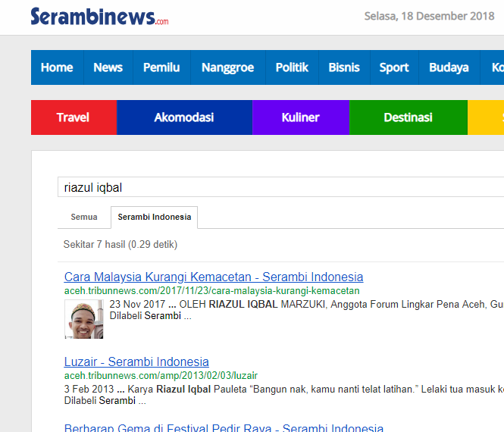The height and width of the screenshot is (432, 504).
Task: Select the Politik menu item
Action: point(292,67)
